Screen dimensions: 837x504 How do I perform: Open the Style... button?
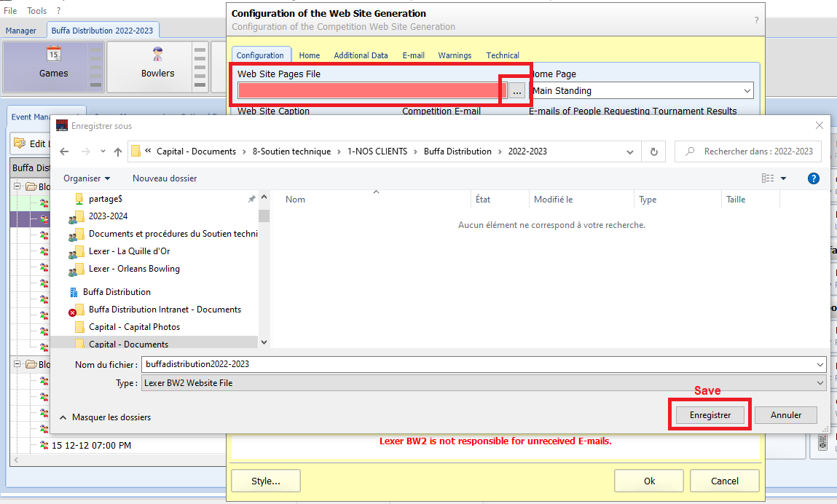point(266,481)
